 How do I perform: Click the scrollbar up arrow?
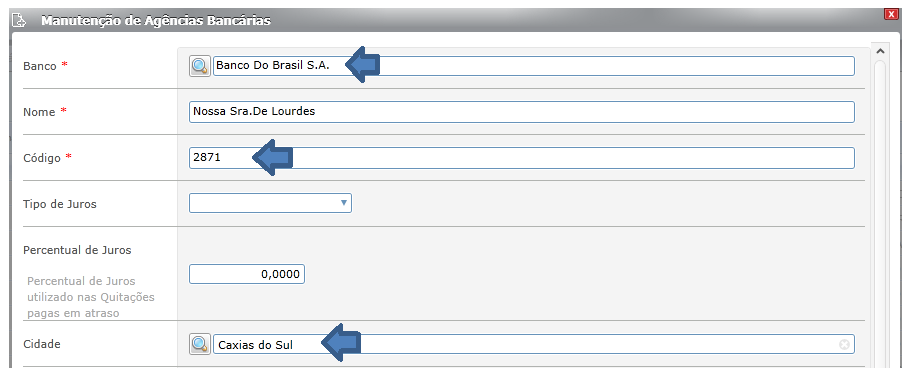[879, 51]
